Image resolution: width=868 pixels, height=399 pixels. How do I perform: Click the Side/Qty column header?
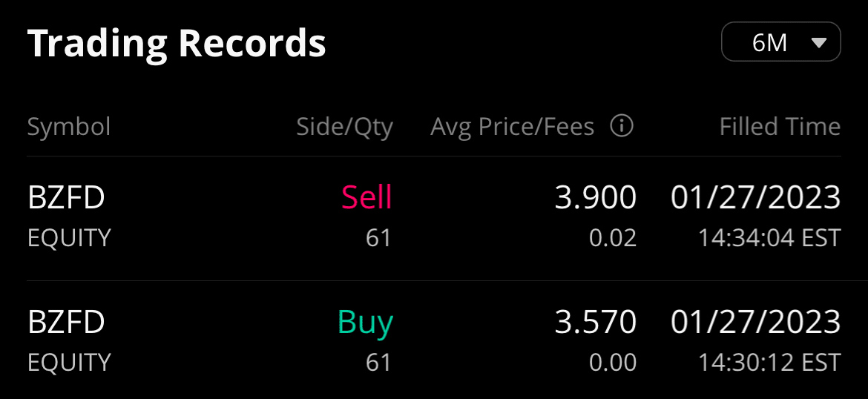point(344,127)
